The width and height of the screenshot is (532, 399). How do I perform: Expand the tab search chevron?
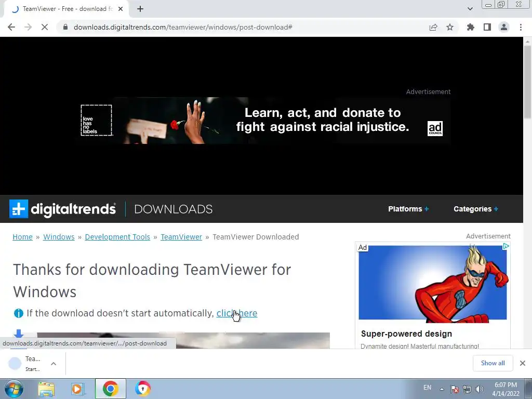click(x=470, y=9)
